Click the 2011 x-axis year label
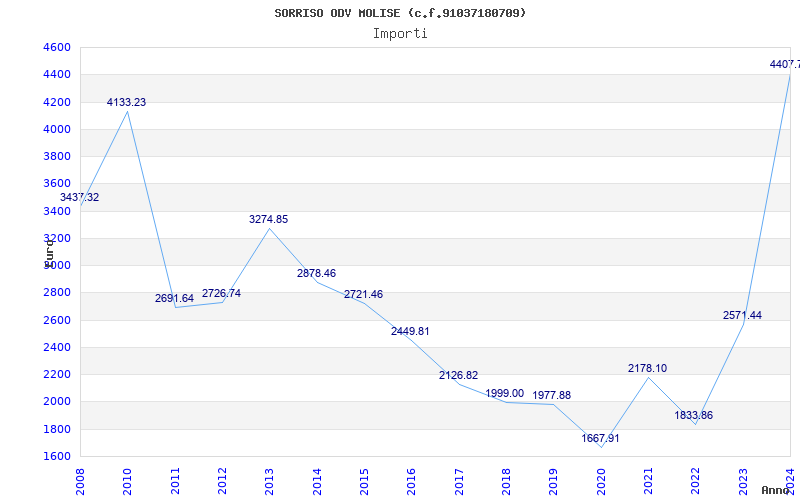This screenshot has width=800, height=500. pos(175,481)
